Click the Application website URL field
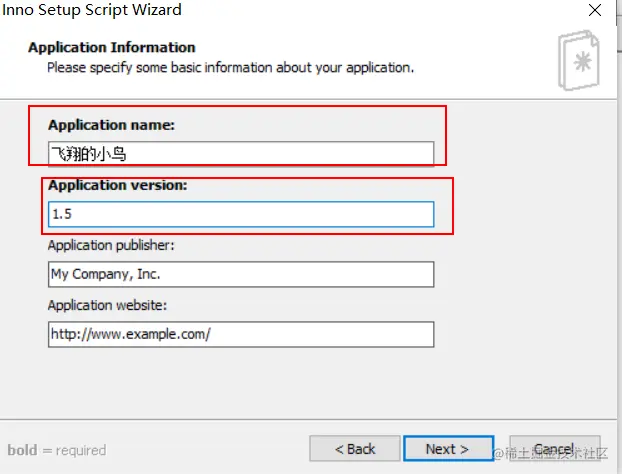Image resolution: width=622 pixels, height=474 pixels. [x=241, y=334]
